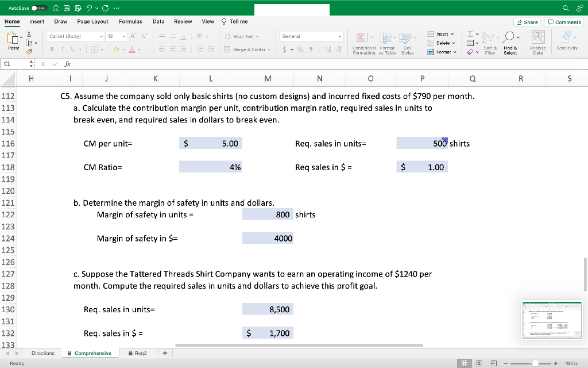Open the View ribbon tab
This screenshot has width=588, height=368.
pyautogui.click(x=208, y=21)
